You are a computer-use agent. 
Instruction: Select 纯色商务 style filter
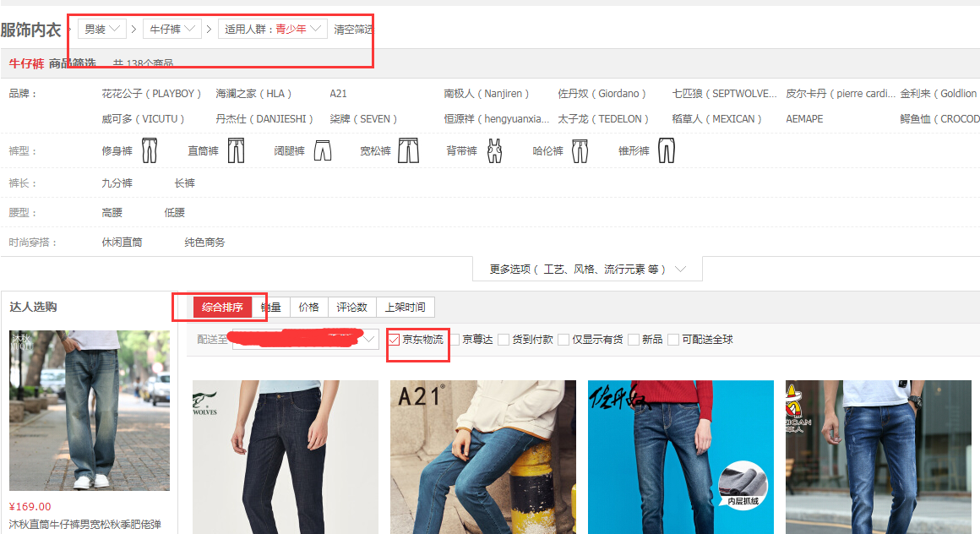click(204, 242)
